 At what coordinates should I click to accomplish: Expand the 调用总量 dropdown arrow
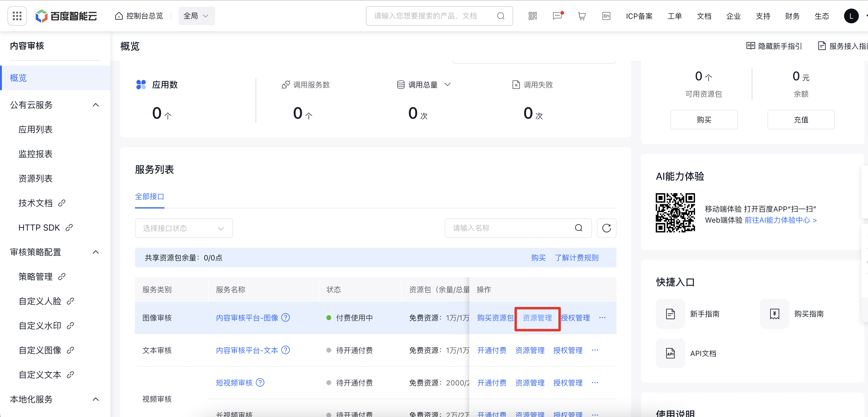(447, 85)
